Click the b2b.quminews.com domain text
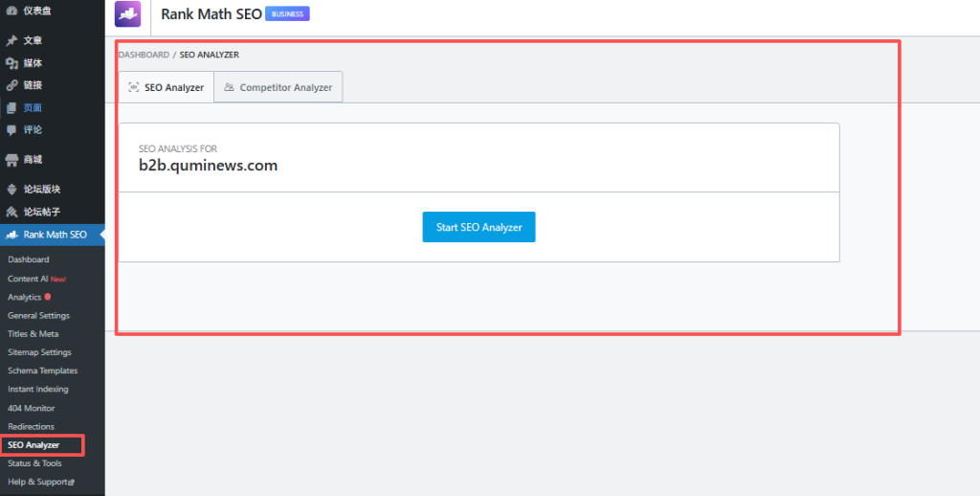980x496 pixels. pyautogui.click(x=208, y=166)
